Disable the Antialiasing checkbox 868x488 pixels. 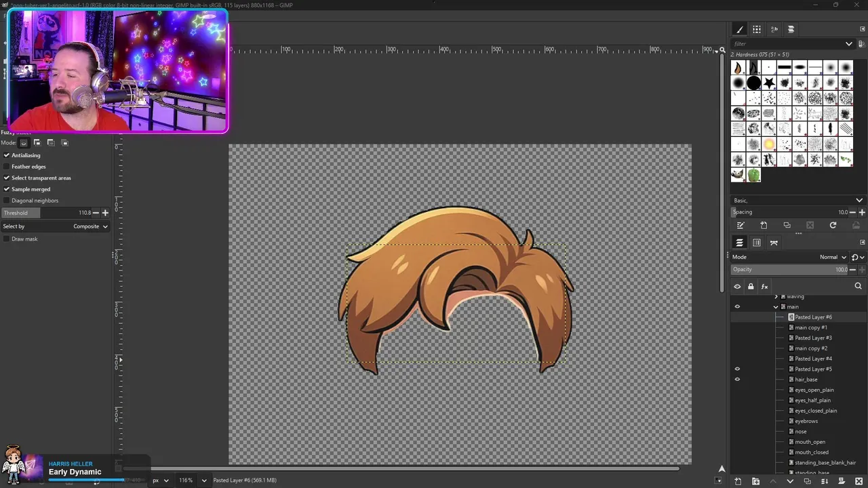point(7,155)
